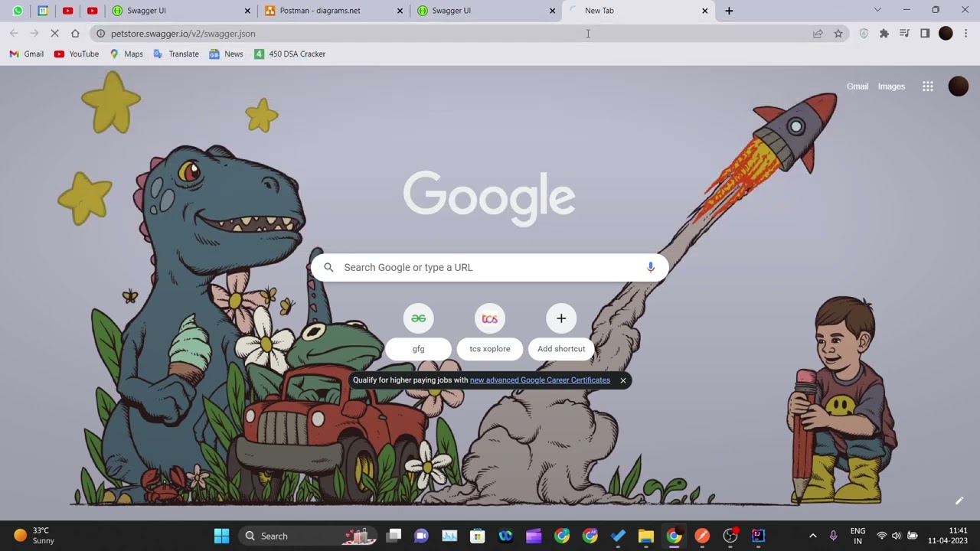The height and width of the screenshot is (551, 980).
Task: Click the taskbar Search box
Action: (x=306, y=536)
